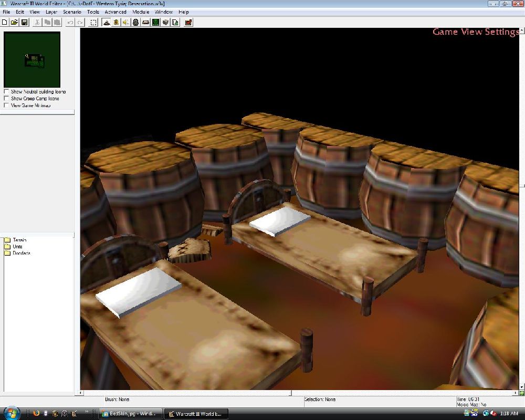Launch Test Map from the toolbar
Viewport: 525px width, 420px height.
point(188,23)
